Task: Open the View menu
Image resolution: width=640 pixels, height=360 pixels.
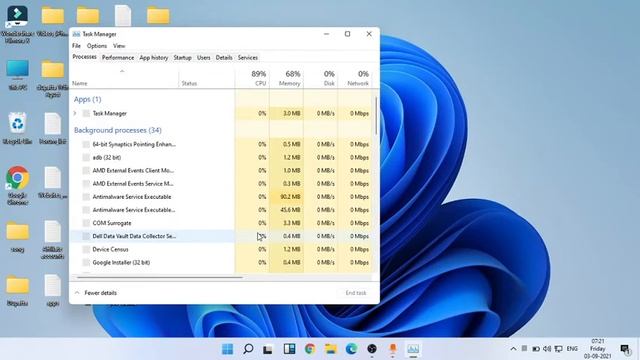Action: (x=119, y=46)
